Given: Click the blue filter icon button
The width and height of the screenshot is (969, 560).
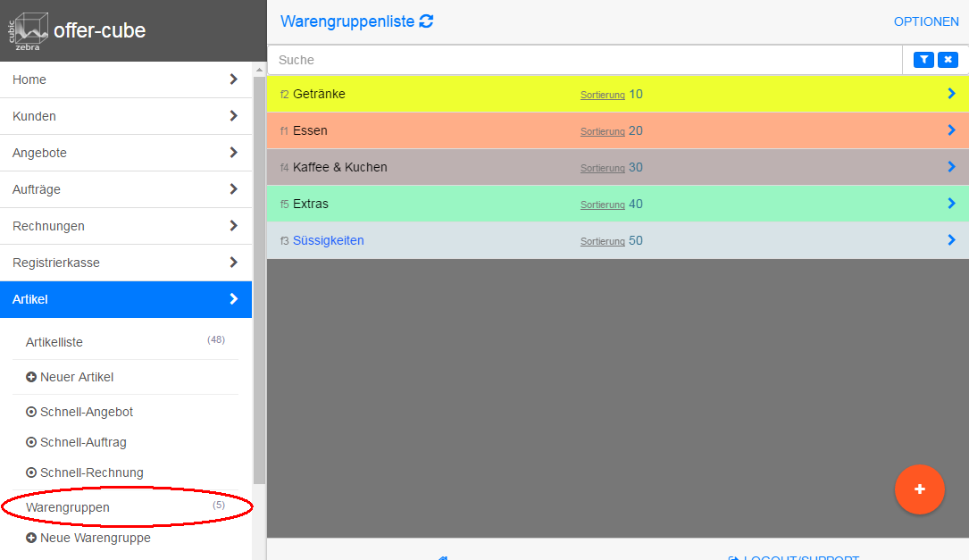Looking at the screenshot, I should tap(923, 60).
